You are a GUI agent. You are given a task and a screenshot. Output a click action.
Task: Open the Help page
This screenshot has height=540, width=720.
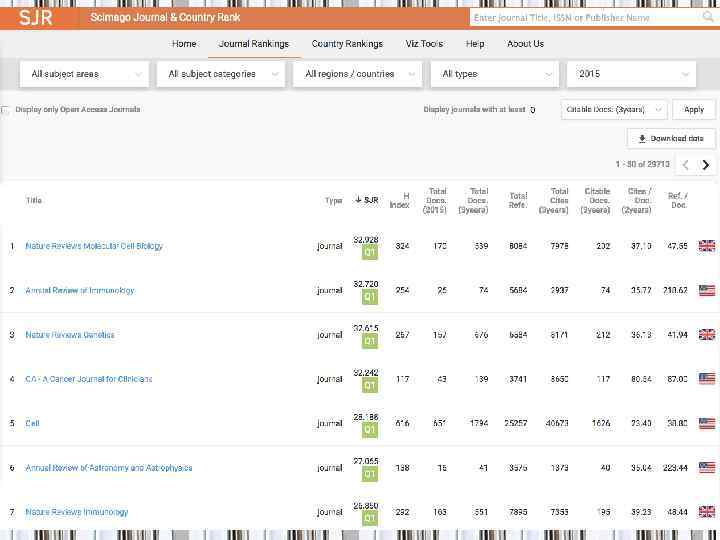tap(475, 44)
